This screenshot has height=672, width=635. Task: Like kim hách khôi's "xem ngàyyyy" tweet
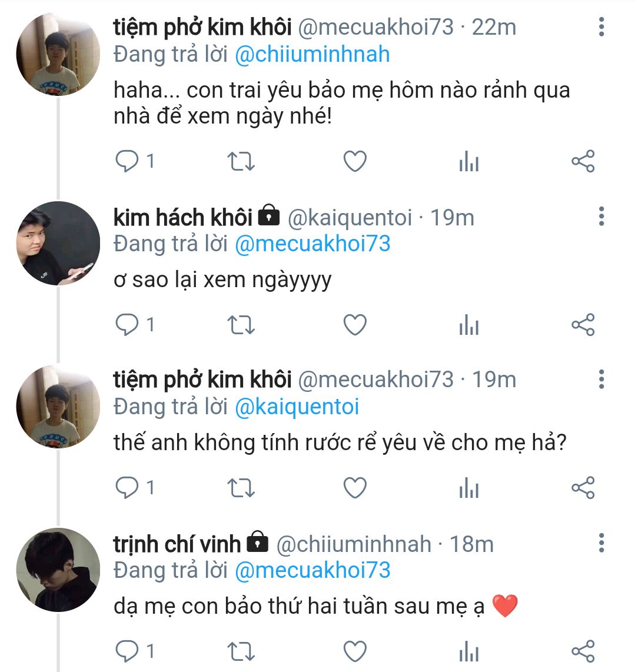pos(355,325)
